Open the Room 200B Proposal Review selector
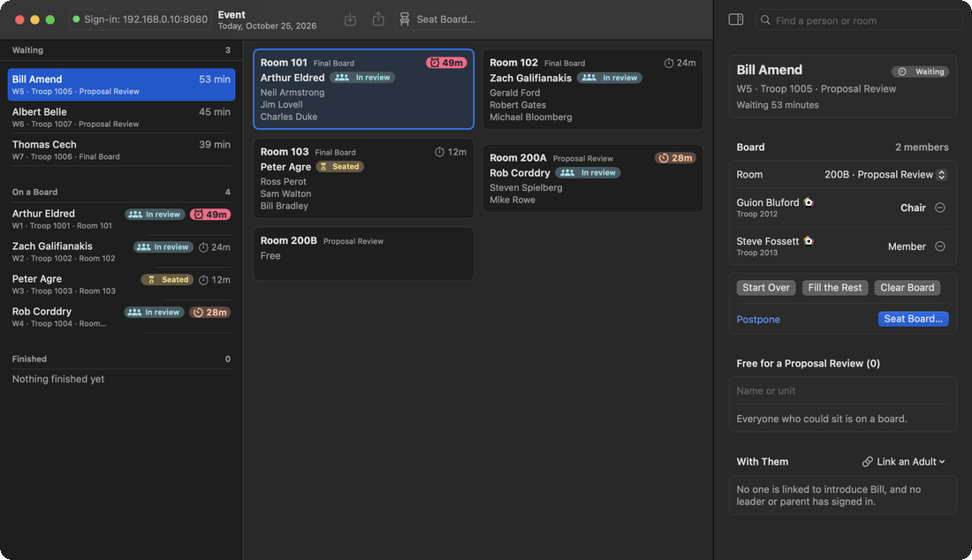The width and height of the screenshot is (972, 560). click(x=885, y=175)
